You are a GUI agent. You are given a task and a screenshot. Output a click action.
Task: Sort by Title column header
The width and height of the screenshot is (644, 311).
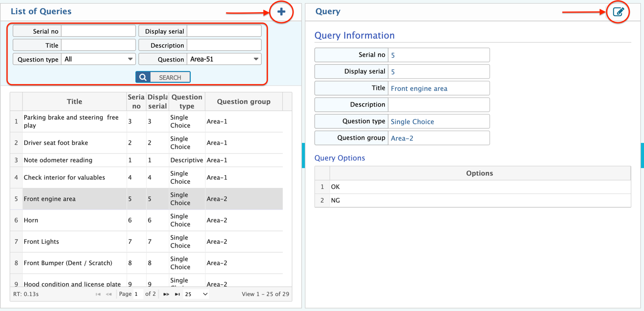coord(74,102)
